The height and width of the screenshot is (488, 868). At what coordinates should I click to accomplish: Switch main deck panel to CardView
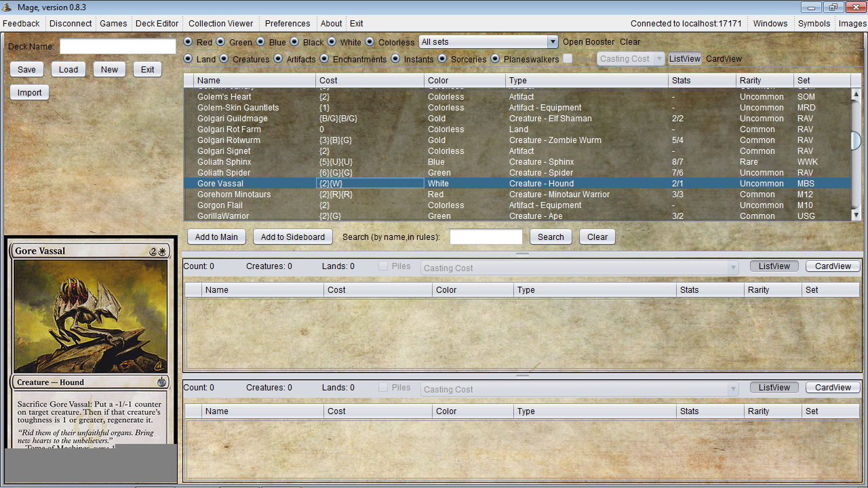pos(833,266)
